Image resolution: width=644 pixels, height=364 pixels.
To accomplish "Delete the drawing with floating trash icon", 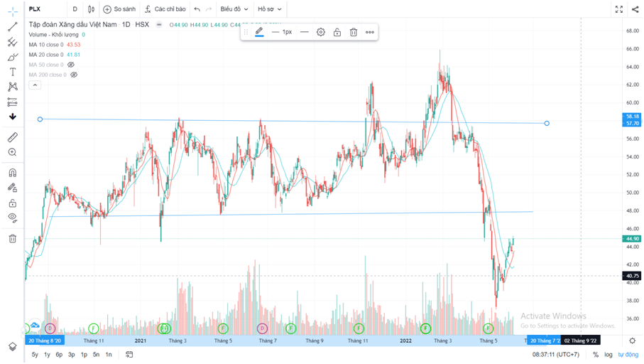I will pos(353,32).
